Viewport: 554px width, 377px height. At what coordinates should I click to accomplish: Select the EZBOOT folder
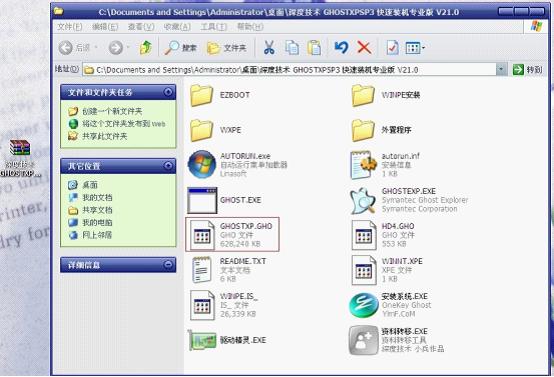click(201, 95)
